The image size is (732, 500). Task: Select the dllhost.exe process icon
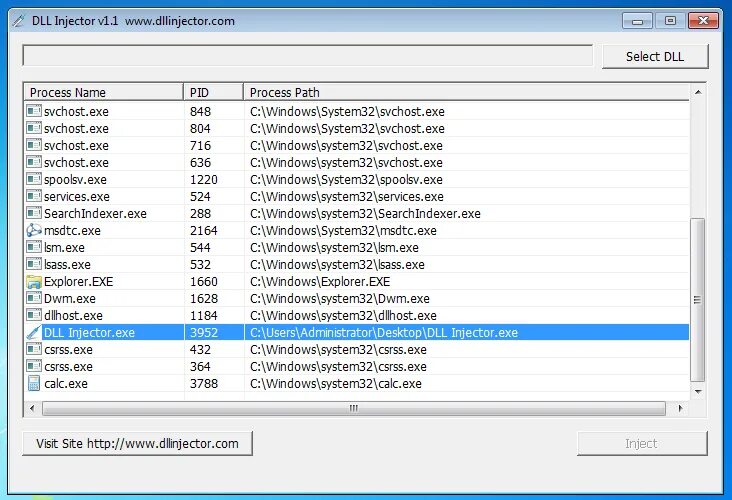click(34, 315)
